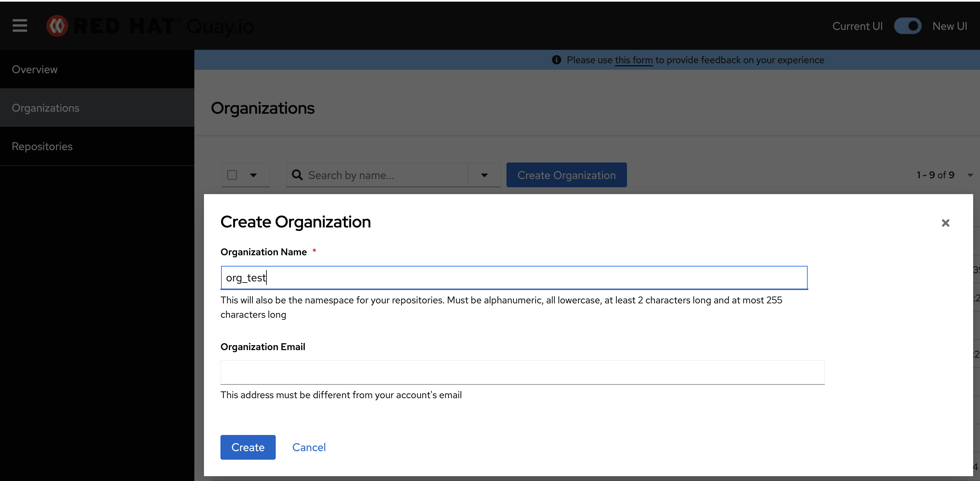Click the Red Hat Quay.io logo
The height and width of the screenshot is (481, 980).
tap(149, 26)
